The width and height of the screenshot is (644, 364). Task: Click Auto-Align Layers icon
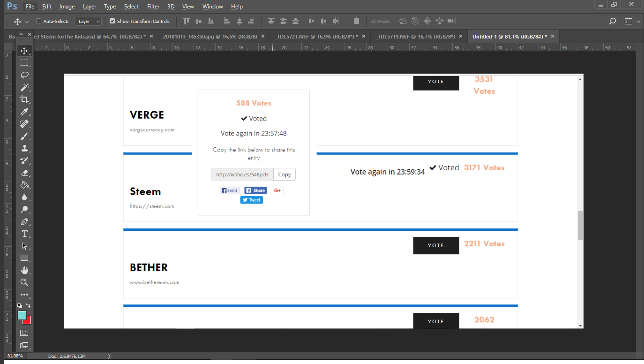pos(356,21)
